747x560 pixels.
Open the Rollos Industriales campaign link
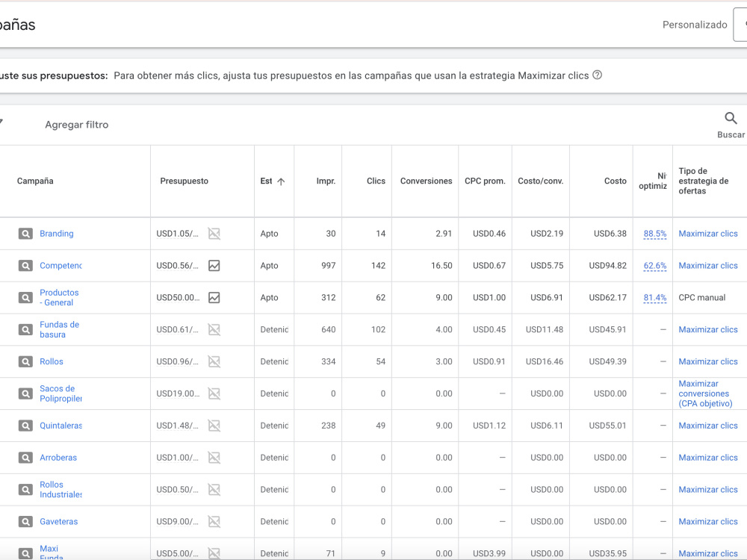click(x=61, y=490)
